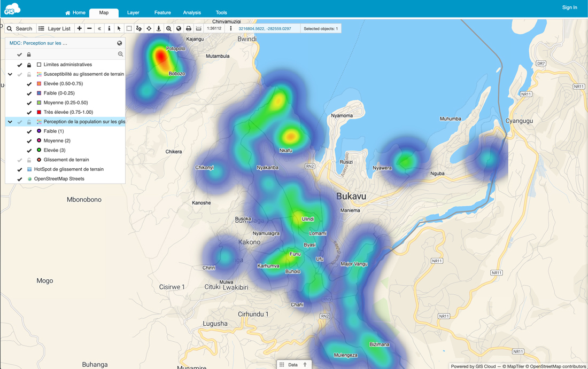Open the toolbar overflow kebab menu
The width and height of the screenshot is (588, 369).
point(231,28)
